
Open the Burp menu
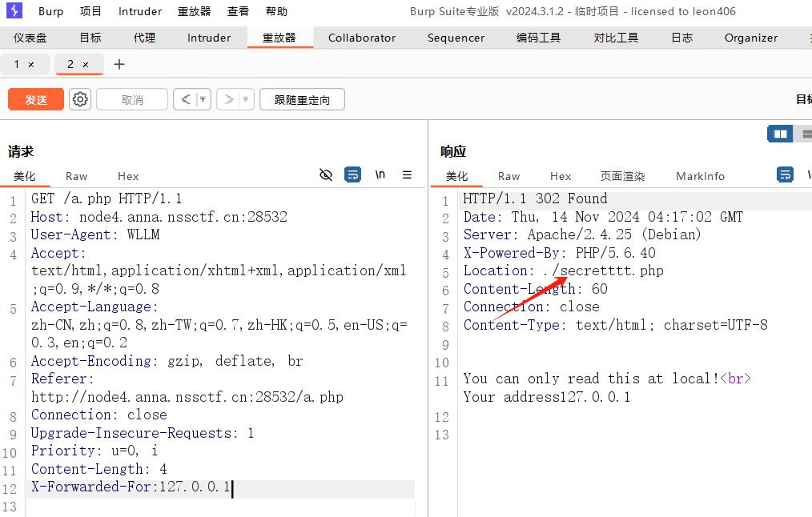tap(50, 11)
